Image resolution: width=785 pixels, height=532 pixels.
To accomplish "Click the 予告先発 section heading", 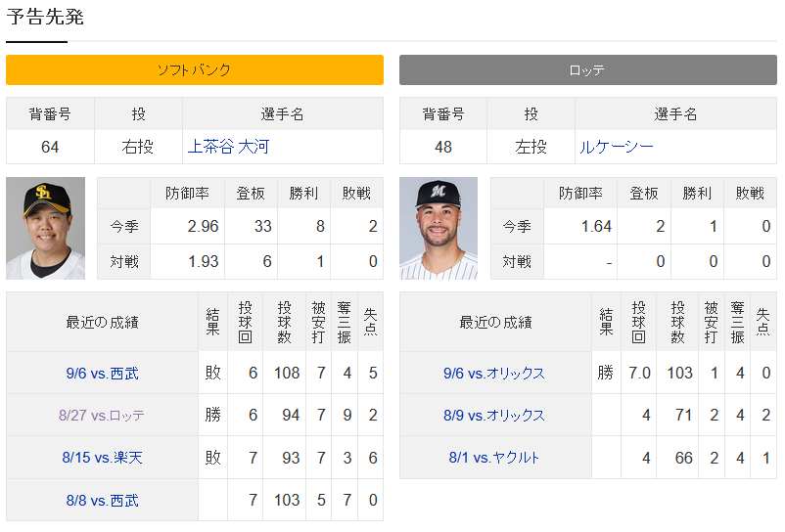I will click(45, 17).
